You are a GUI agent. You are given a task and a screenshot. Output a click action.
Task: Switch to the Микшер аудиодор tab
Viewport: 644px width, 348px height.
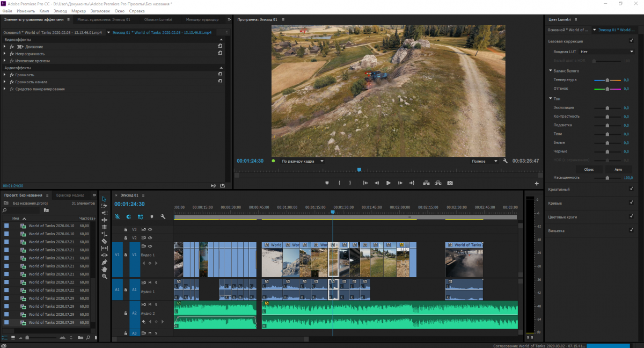202,20
